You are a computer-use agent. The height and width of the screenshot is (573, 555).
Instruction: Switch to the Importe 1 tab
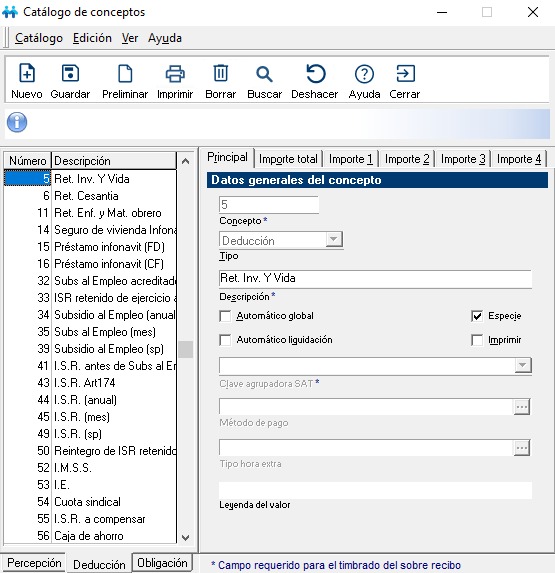pos(350,159)
